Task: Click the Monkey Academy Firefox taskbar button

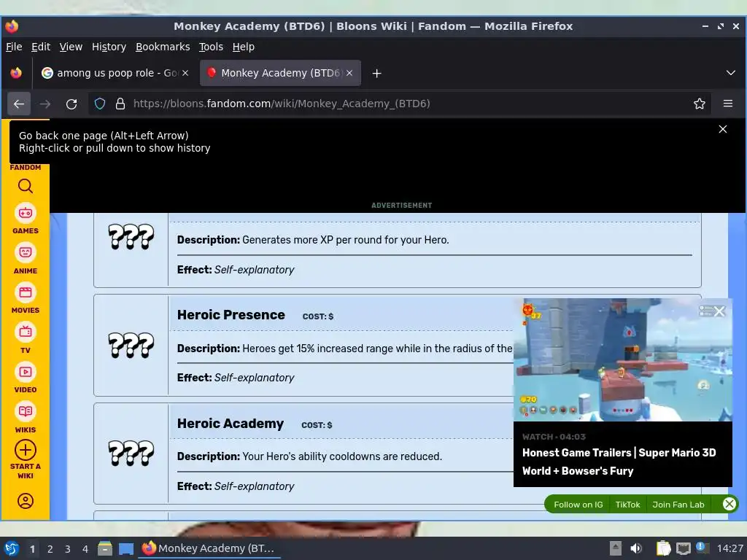Action: pyautogui.click(x=209, y=548)
